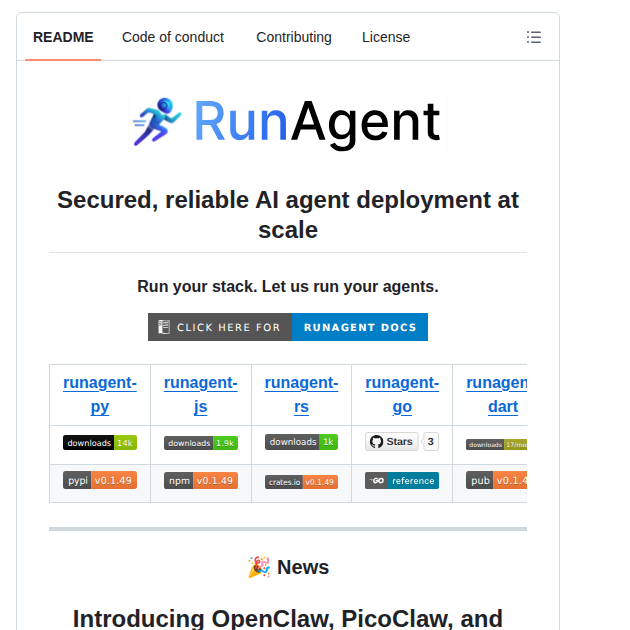The image size is (630, 630).
Task: Switch to the README tab
Action: [x=63, y=37]
